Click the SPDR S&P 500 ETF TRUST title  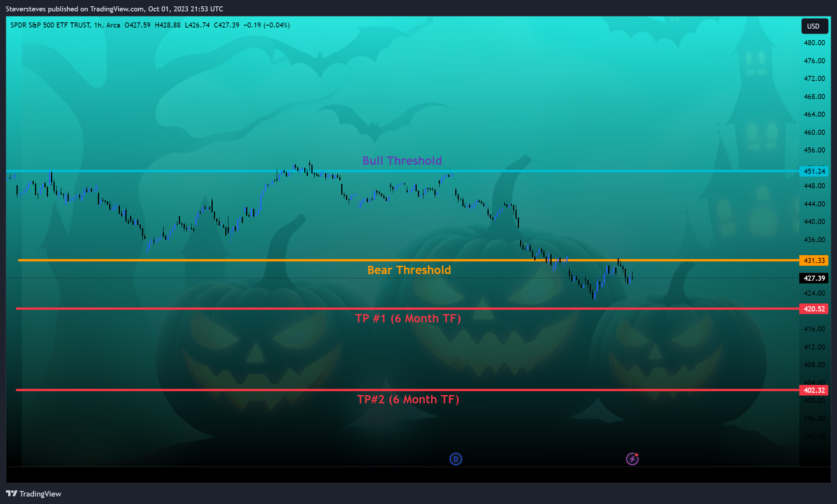pos(50,25)
